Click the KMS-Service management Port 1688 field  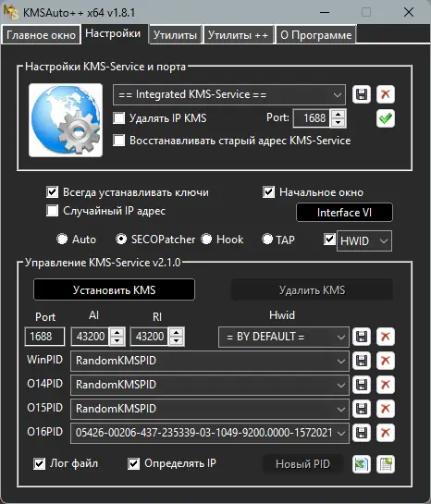[44, 337]
